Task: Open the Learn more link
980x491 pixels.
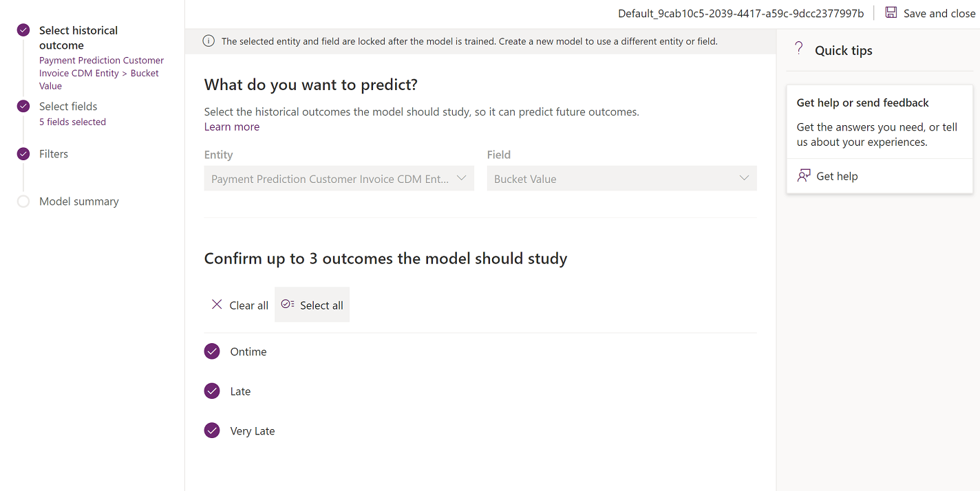Action: (x=232, y=127)
